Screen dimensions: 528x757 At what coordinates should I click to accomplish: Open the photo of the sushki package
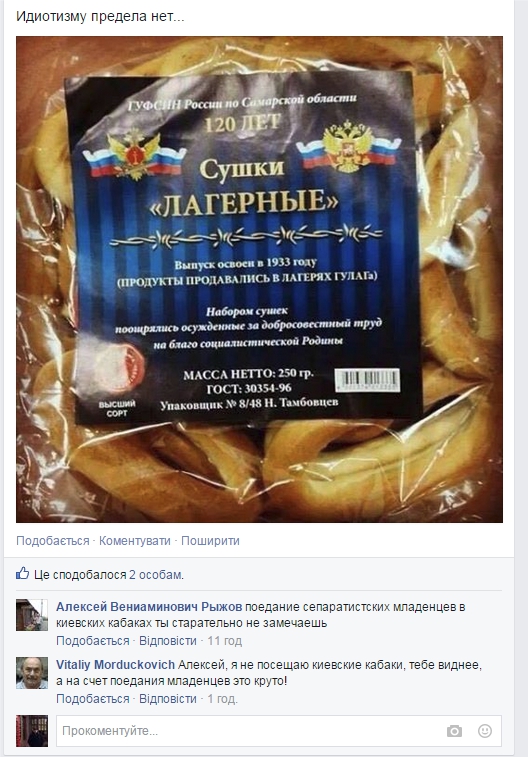pos(259,280)
